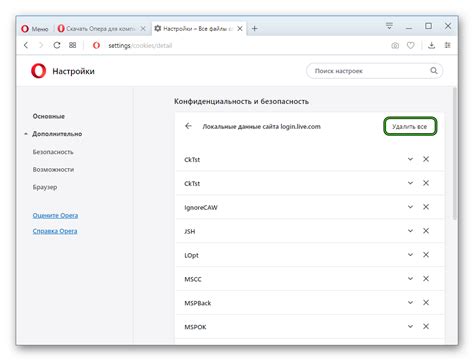Add page to bookmarks heart icon
This screenshot has width=474, height=361.
[x=411, y=45]
